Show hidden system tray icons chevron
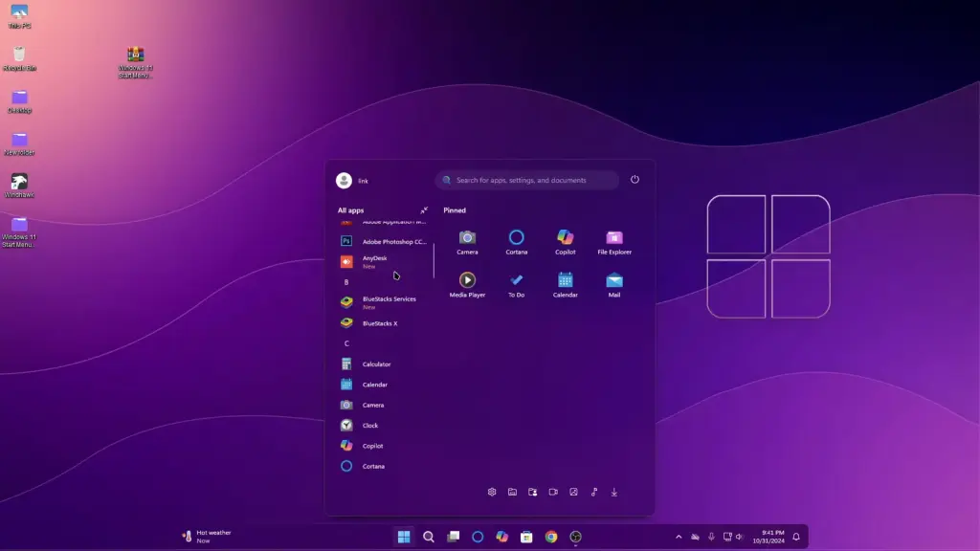 (679, 537)
